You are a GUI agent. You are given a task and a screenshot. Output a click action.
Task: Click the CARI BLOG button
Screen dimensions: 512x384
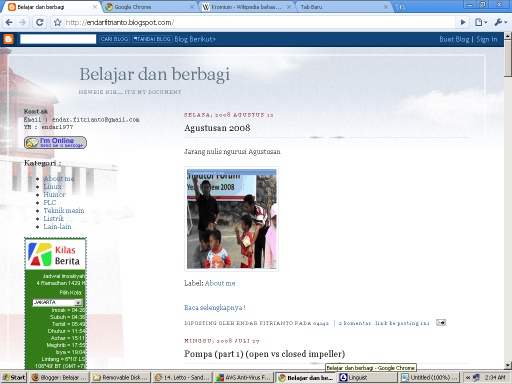point(114,39)
